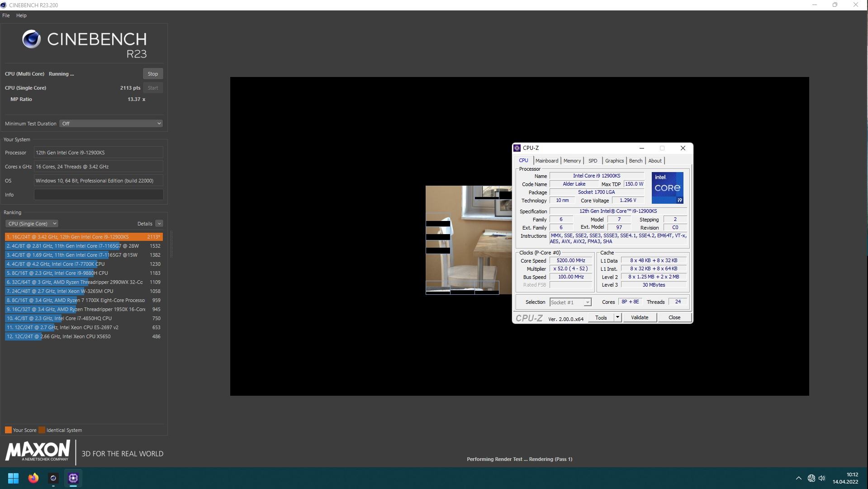This screenshot has width=868, height=489.
Task: Stop the Multi Core render test
Action: [x=153, y=74]
